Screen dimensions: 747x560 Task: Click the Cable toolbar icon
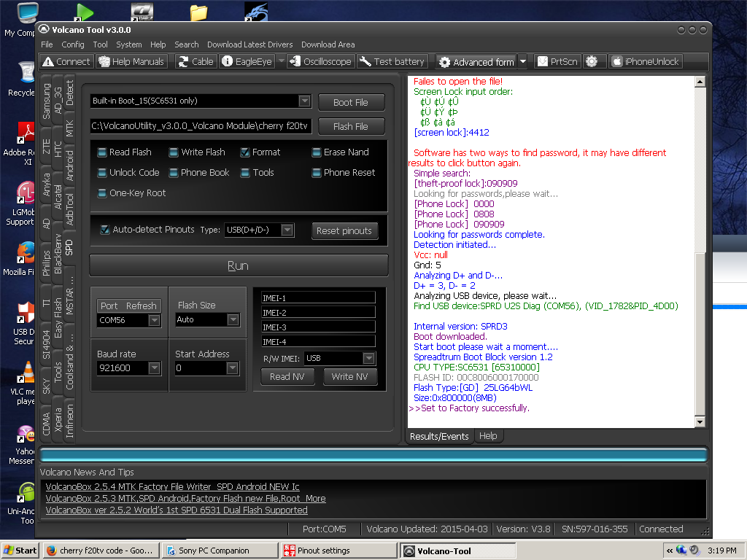tap(195, 62)
